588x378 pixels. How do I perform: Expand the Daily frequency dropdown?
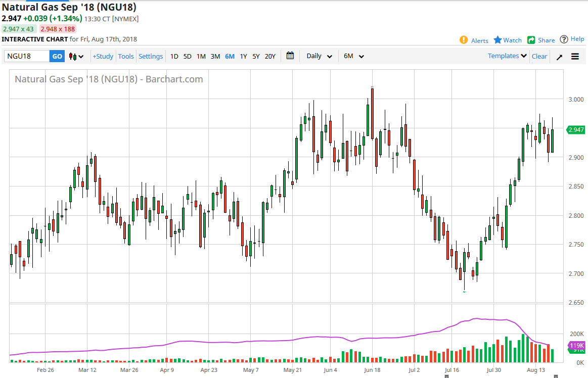tap(319, 56)
